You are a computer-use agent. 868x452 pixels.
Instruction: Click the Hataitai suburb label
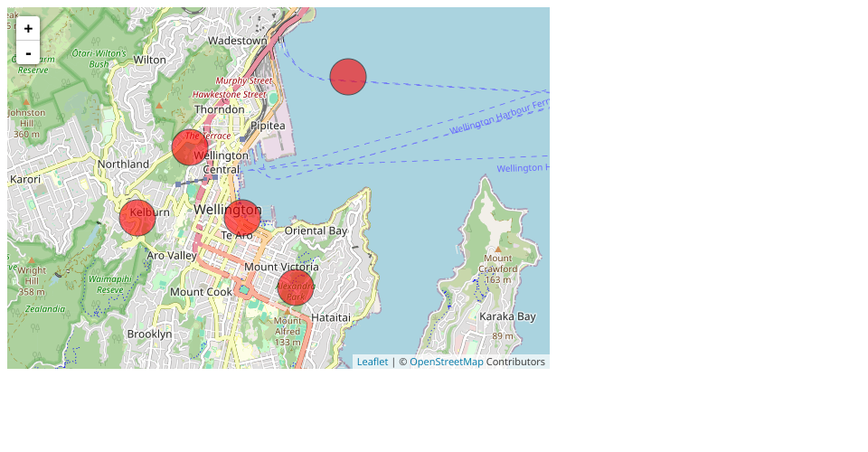click(x=330, y=318)
